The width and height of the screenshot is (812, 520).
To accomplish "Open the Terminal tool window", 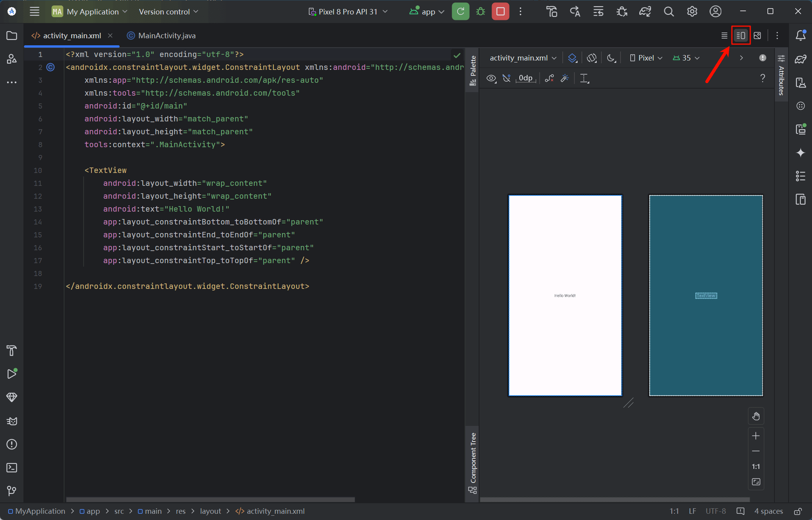I will [12, 467].
